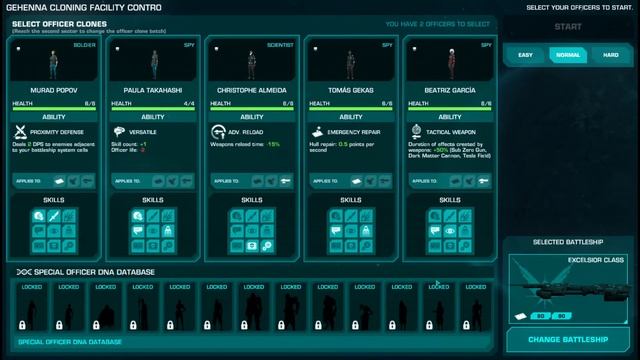Select Murad Popov's blade skill icon

point(54,216)
